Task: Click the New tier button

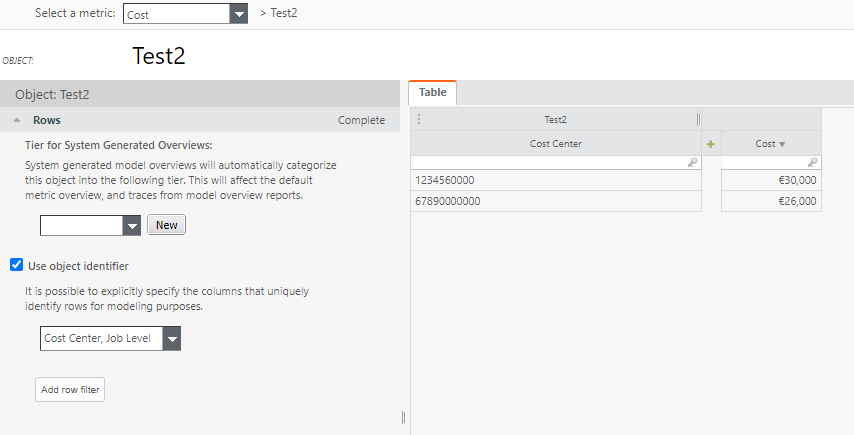Action: pyautogui.click(x=167, y=225)
